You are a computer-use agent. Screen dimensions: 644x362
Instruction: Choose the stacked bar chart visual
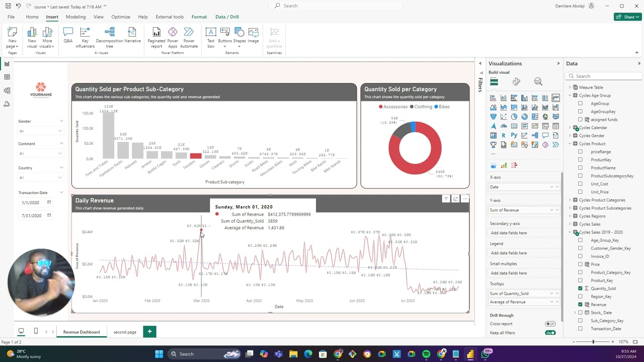[x=493, y=98]
